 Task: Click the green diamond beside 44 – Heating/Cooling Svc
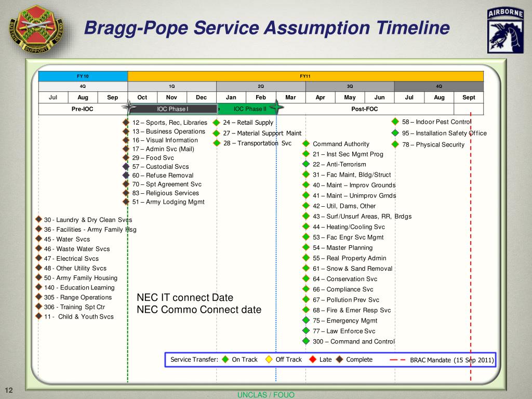306,227
